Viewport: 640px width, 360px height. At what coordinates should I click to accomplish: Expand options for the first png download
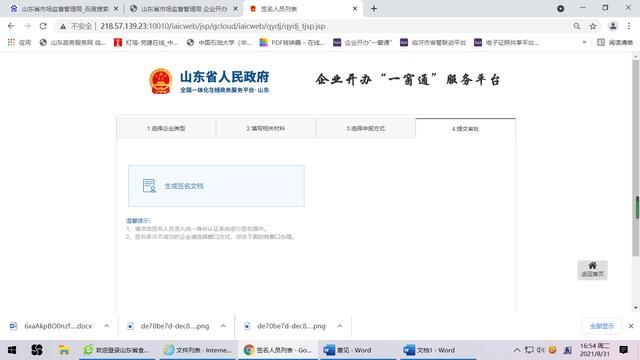click(223, 326)
